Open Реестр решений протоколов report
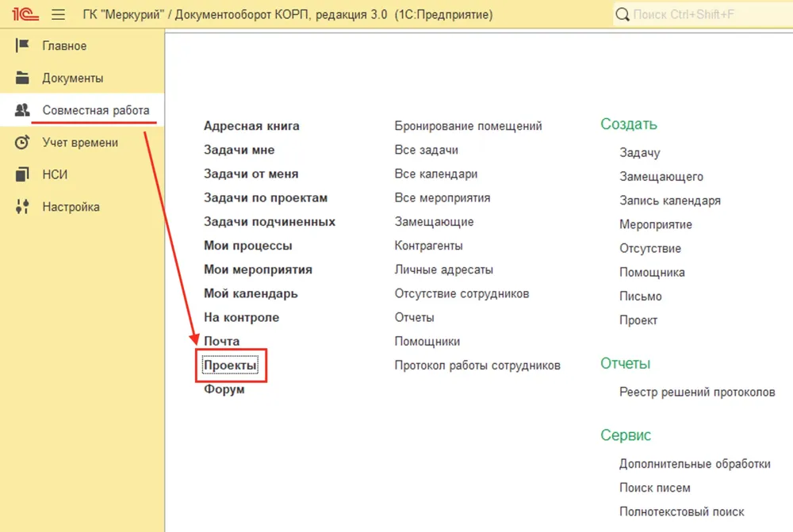Viewport: 793px width, 532px height. (697, 392)
